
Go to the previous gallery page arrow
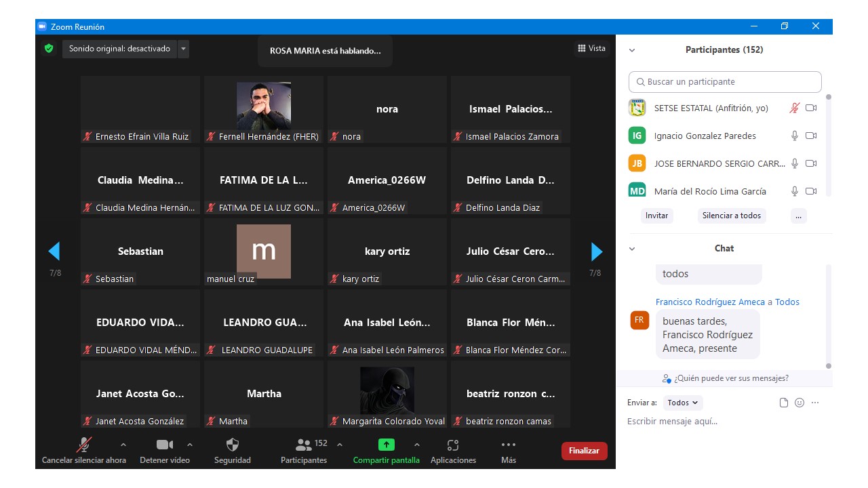(54, 251)
